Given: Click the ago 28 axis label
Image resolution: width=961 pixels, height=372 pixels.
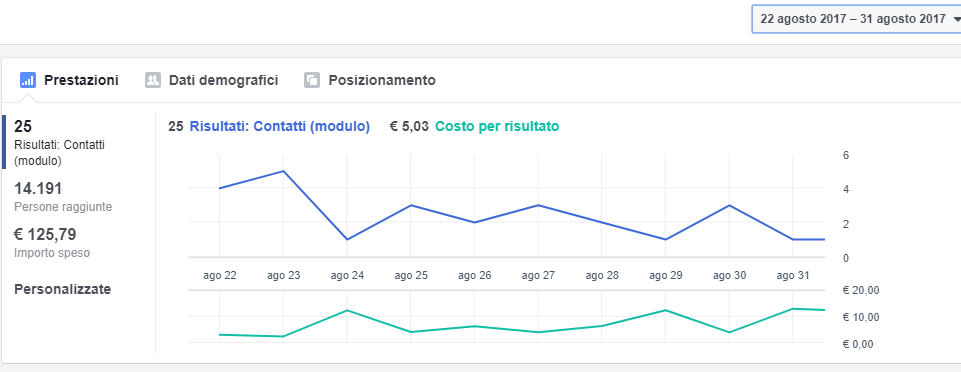Looking at the screenshot, I should click(x=602, y=276).
